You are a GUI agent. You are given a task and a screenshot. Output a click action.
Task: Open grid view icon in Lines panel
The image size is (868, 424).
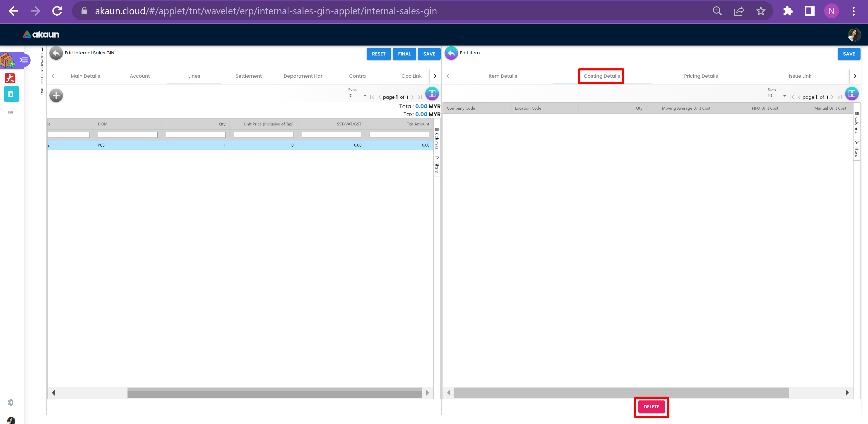click(x=432, y=94)
